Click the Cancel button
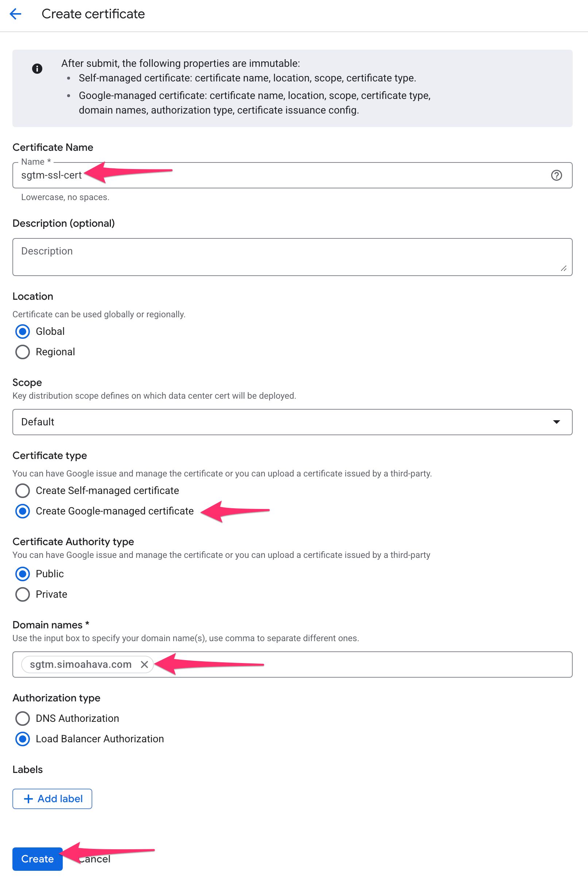Viewport: 588px width, 877px height. point(98,859)
